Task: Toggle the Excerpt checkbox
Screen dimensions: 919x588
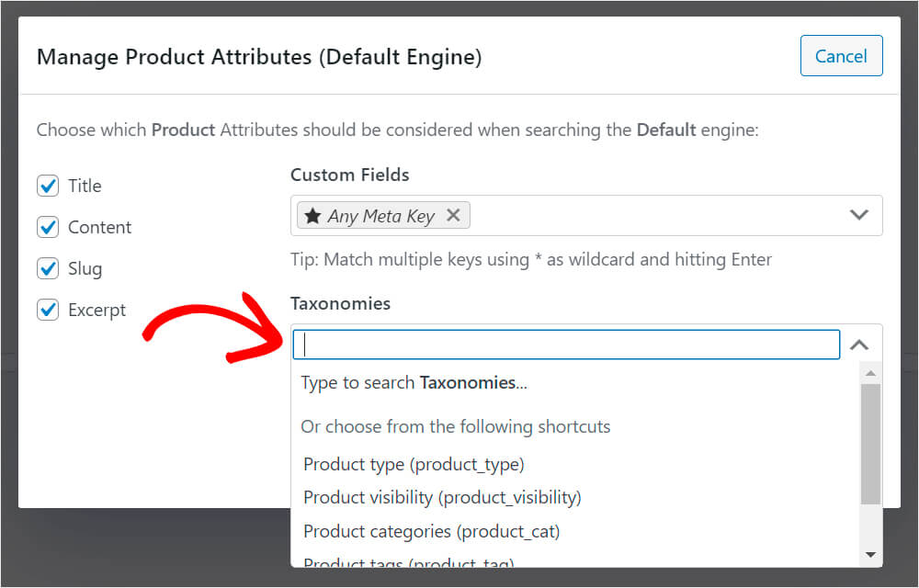Action: coord(48,310)
